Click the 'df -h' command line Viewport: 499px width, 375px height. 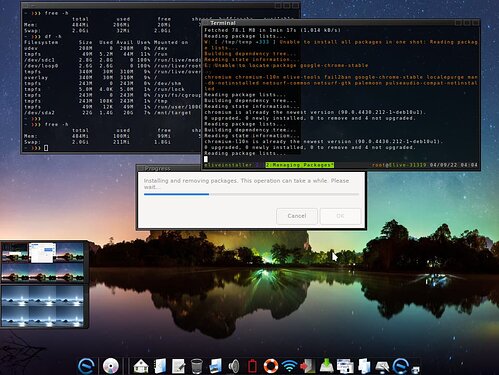53,36
